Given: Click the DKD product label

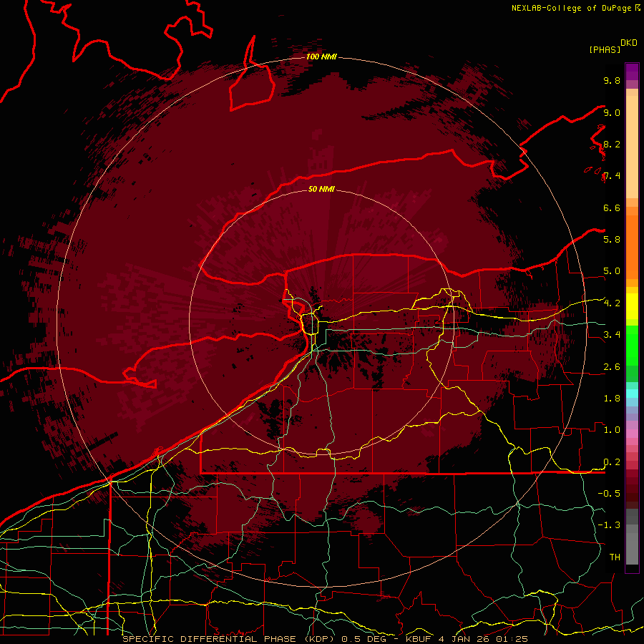Looking at the screenshot, I should pyautogui.click(x=629, y=43).
